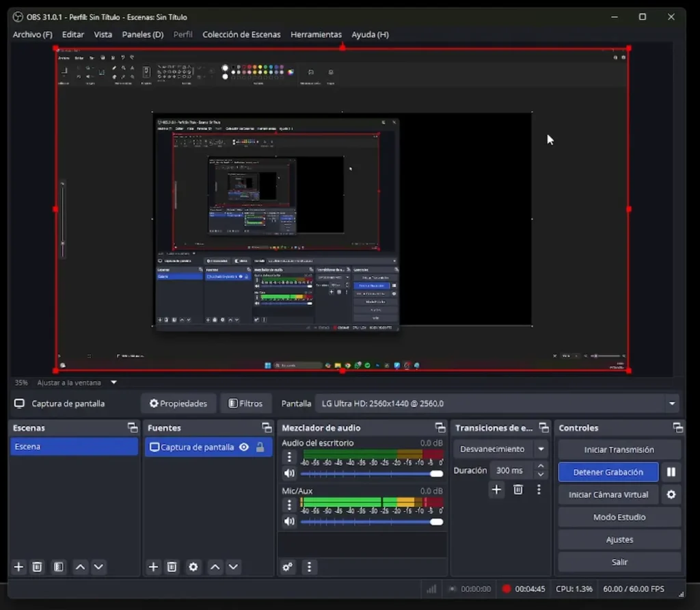The width and height of the screenshot is (700, 610).
Task: Open the Pantalla display selector dropdown
Action: [492, 403]
